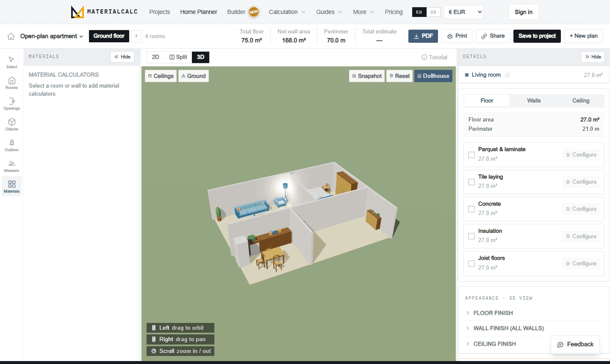The width and height of the screenshot is (610, 364).
Task: Expand the CEILING FINISH section
Action: (508, 344)
